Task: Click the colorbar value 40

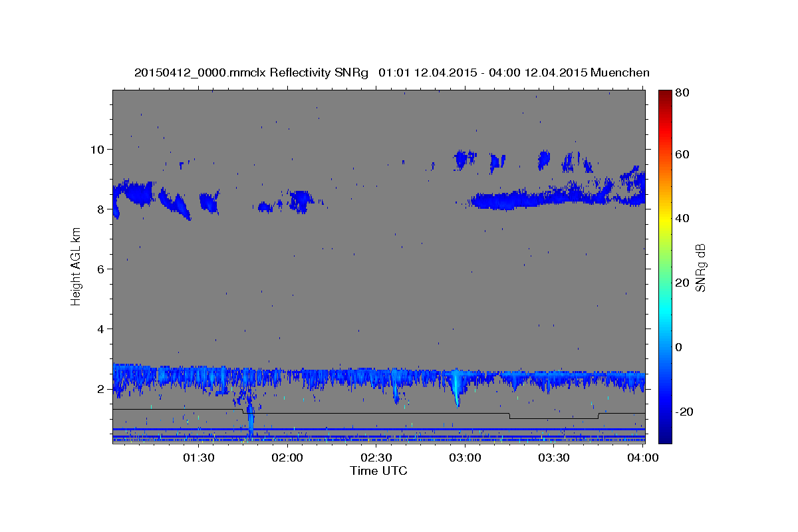Action: [683, 218]
